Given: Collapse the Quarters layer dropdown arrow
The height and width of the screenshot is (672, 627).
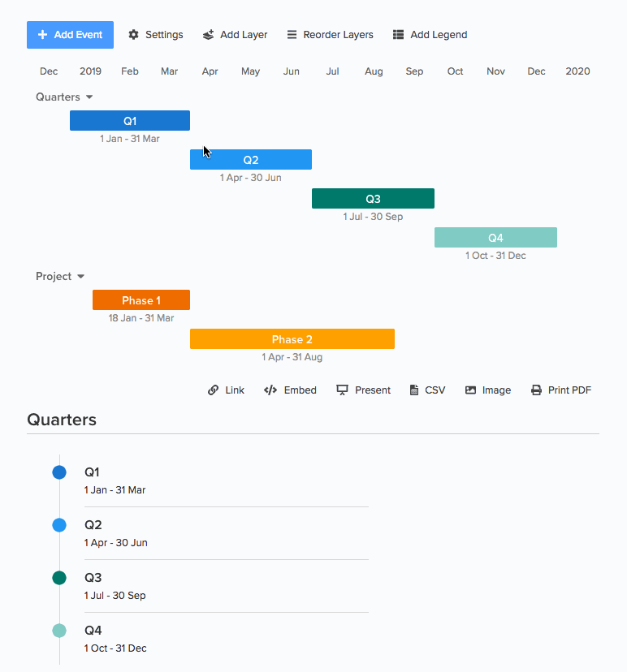Looking at the screenshot, I should pyautogui.click(x=89, y=97).
